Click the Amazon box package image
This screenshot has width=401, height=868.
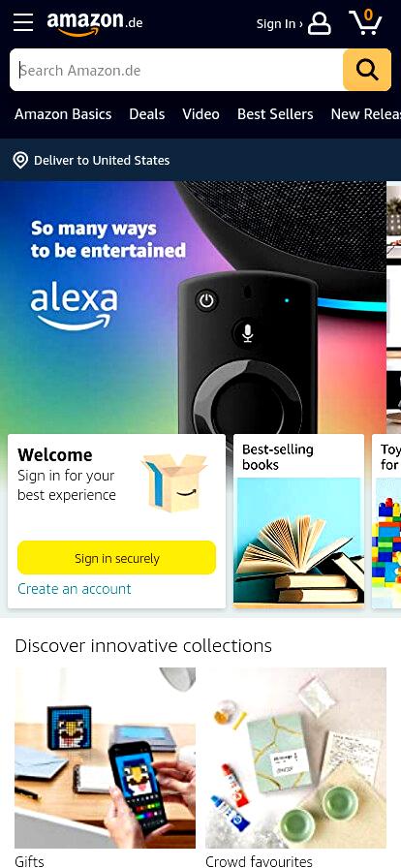point(174,481)
